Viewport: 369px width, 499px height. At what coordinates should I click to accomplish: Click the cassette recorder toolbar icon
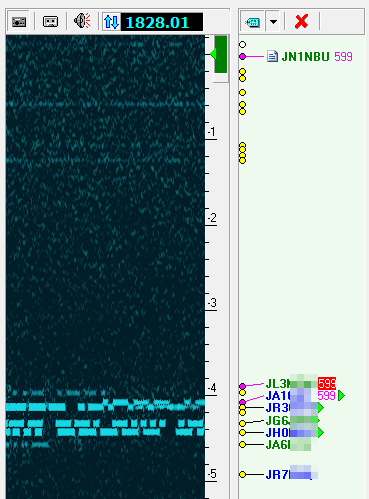point(50,22)
